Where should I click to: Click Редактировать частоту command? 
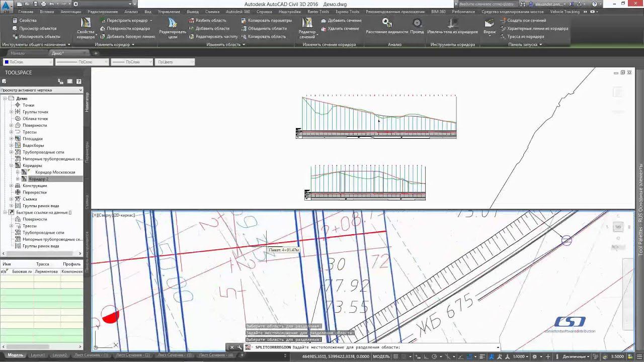click(213, 37)
